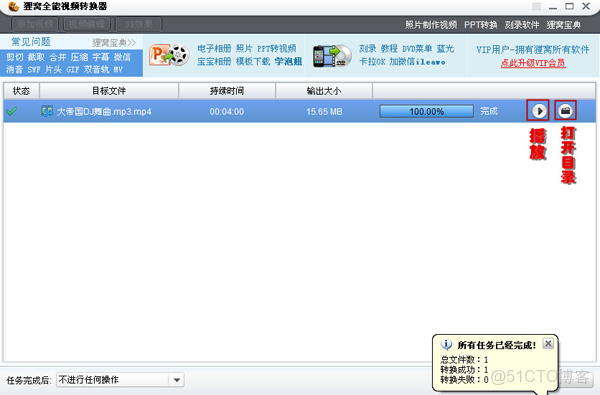Viewport: 600px width, 395px height.
Task: Click the 卡拉OK link
Action: coord(372,62)
